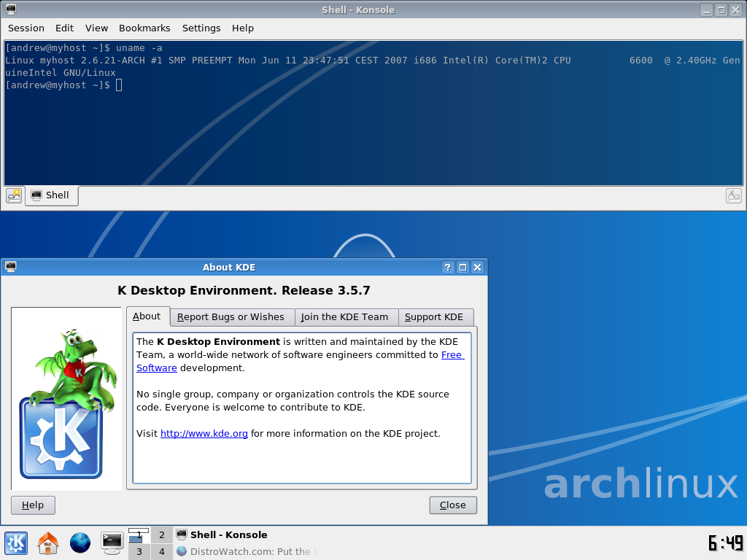Close About KDE with title bar X
Screen dimensions: 747x560
(x=477, y=267)
